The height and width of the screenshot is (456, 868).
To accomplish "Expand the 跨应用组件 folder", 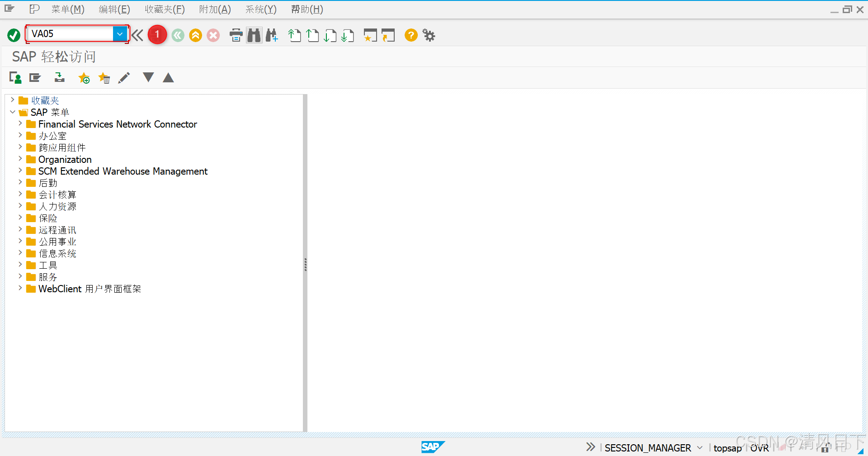I will [x=20, y=147].
